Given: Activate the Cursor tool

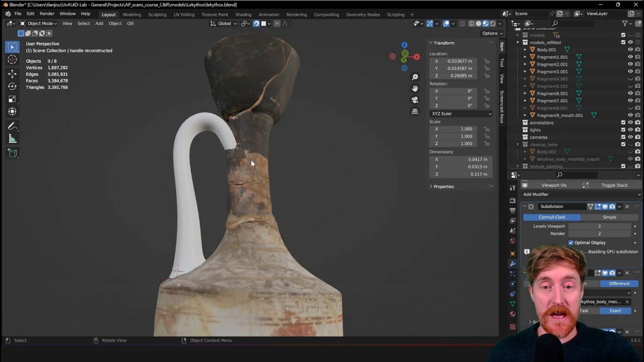Looking at the screenshot, I should click(13, 60).
